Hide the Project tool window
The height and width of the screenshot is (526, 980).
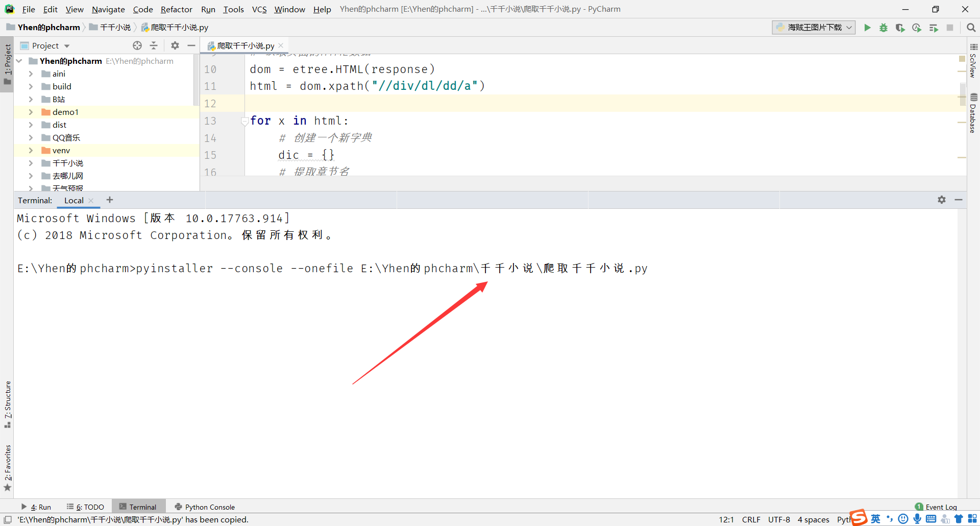click(x=191, y=45)
